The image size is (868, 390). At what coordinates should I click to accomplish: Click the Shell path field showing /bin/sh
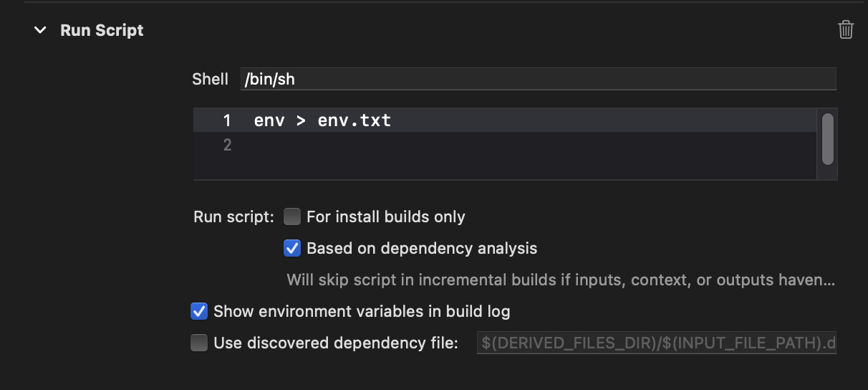pos(537,79)
